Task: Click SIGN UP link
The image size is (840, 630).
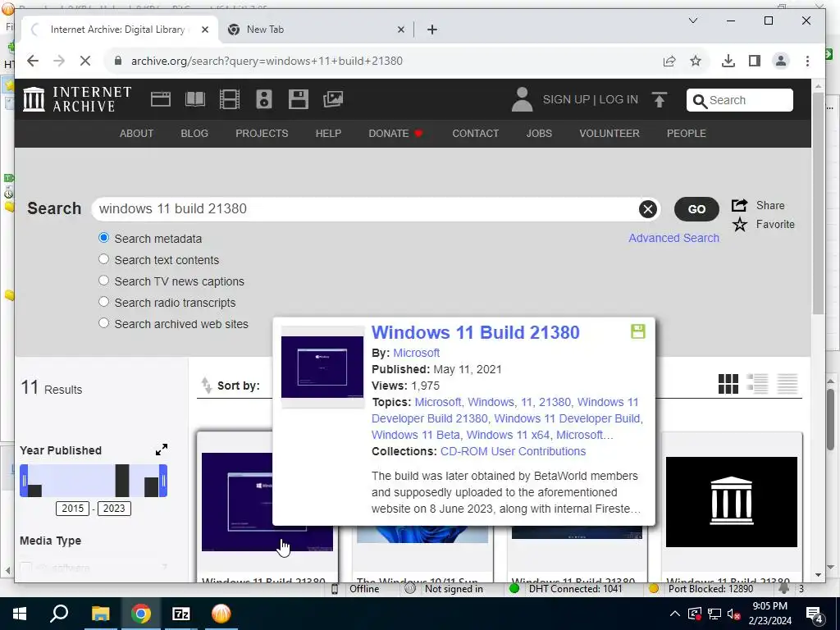Action: (x=566, y=99)
